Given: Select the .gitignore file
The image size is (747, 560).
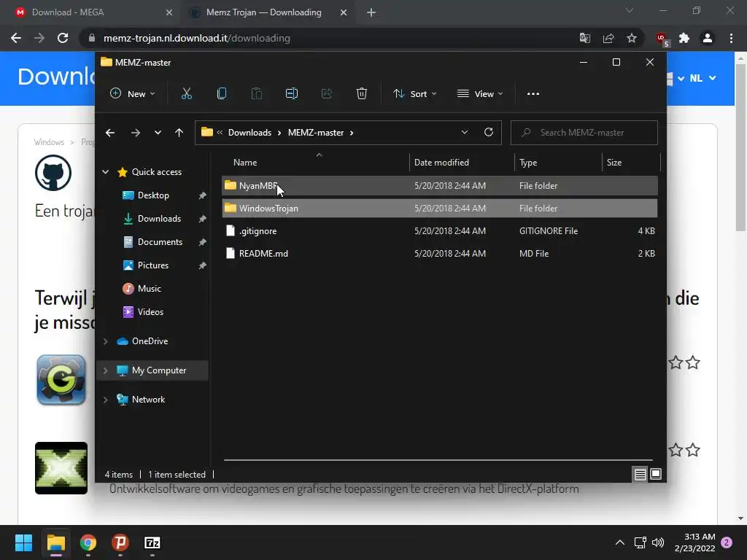Looking at the screenshot, I should click(440, 231).
